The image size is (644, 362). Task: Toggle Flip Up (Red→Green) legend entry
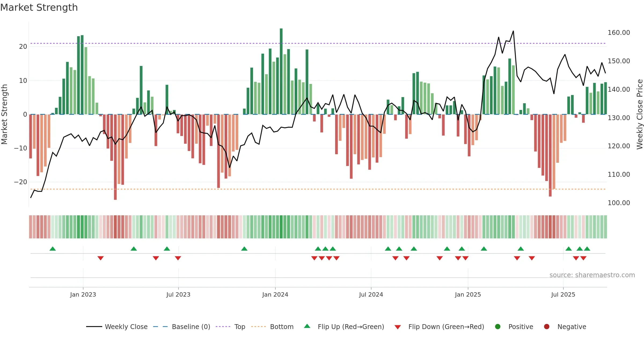(344, 327)
